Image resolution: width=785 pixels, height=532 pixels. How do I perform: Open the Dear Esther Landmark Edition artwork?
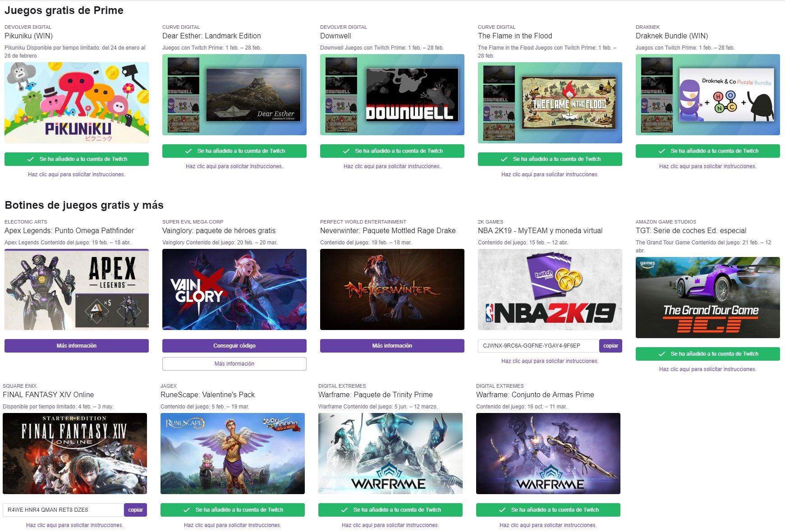click(234, 95)
